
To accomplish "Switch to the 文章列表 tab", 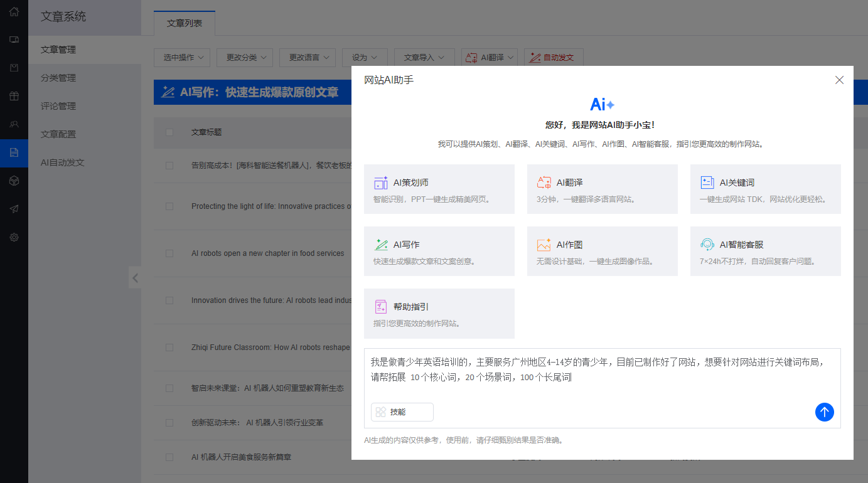I will click(x=184, y=23).
